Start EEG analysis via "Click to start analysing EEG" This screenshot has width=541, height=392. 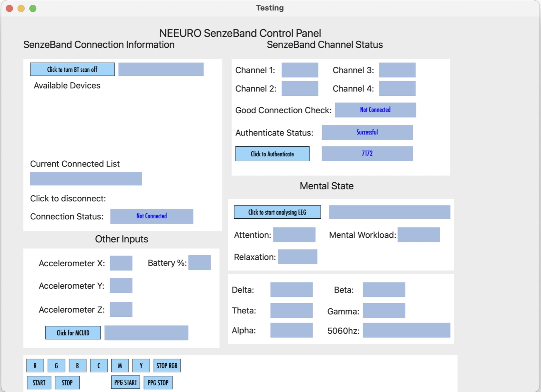coord(277,212)
